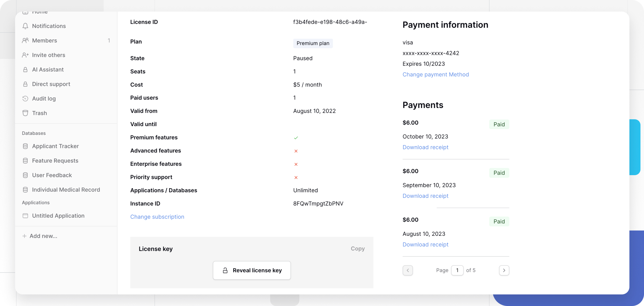Viewport: 644px width, 306px height.
Task: Click the Members people icon
Action: 25,41
